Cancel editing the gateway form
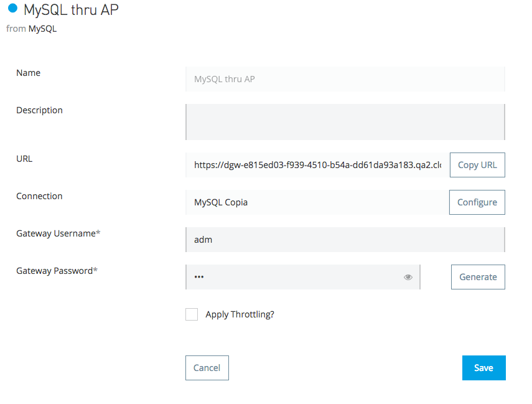 (207, 368)
